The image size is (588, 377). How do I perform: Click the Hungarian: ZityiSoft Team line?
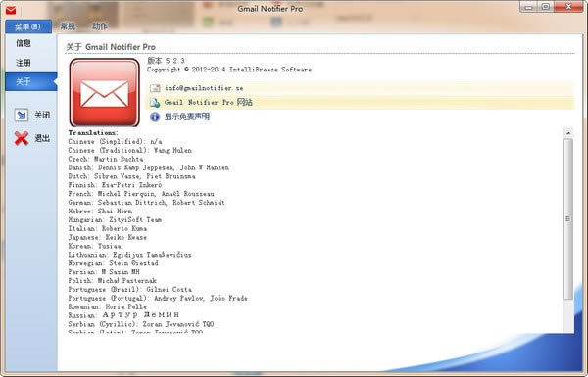coord(115,219)
